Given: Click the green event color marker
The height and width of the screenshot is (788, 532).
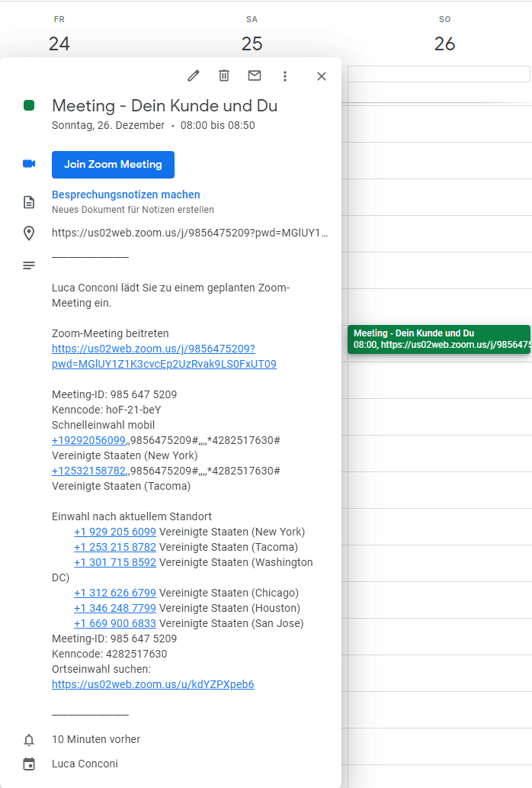Looking at the screenshot, I should 29,105.
